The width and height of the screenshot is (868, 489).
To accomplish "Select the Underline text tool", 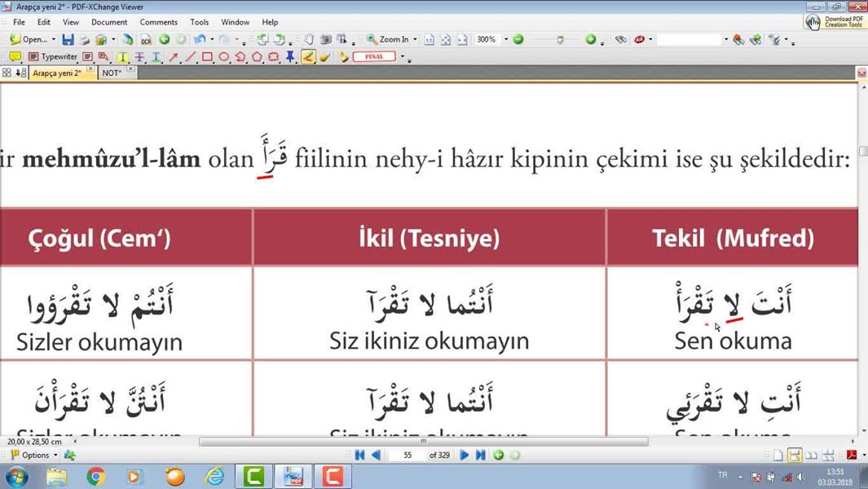I will [156, 56].
